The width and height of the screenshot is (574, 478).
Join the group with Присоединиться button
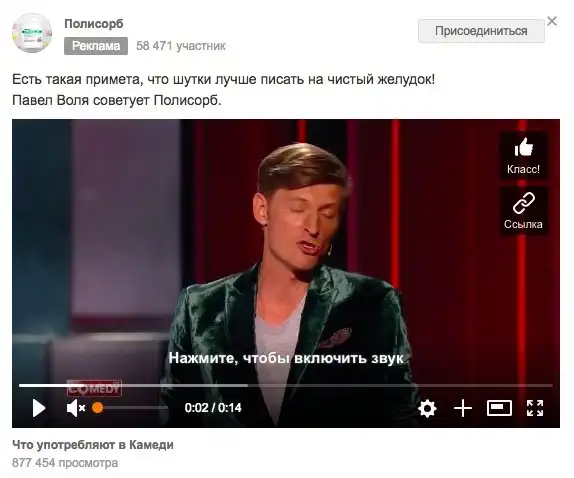481,31
